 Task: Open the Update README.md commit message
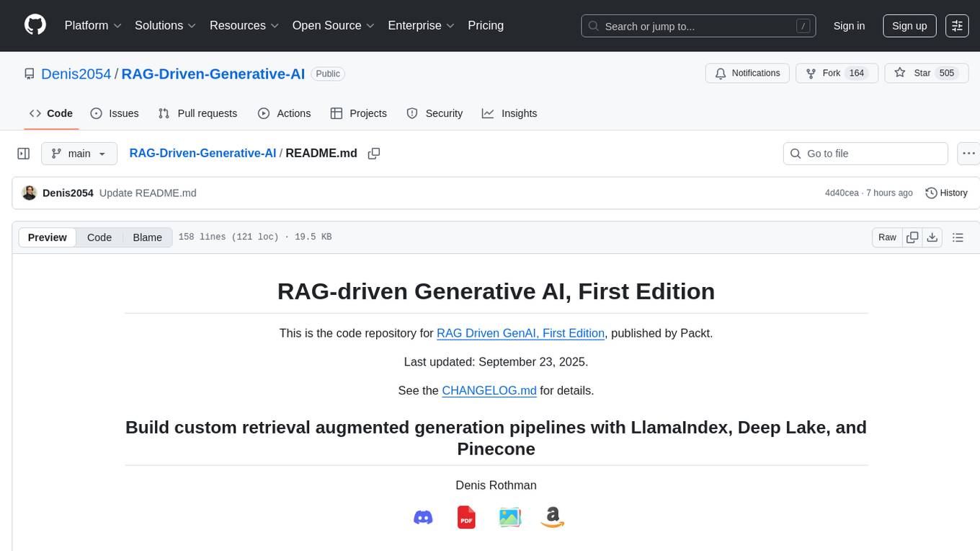(x=148, y=193)
